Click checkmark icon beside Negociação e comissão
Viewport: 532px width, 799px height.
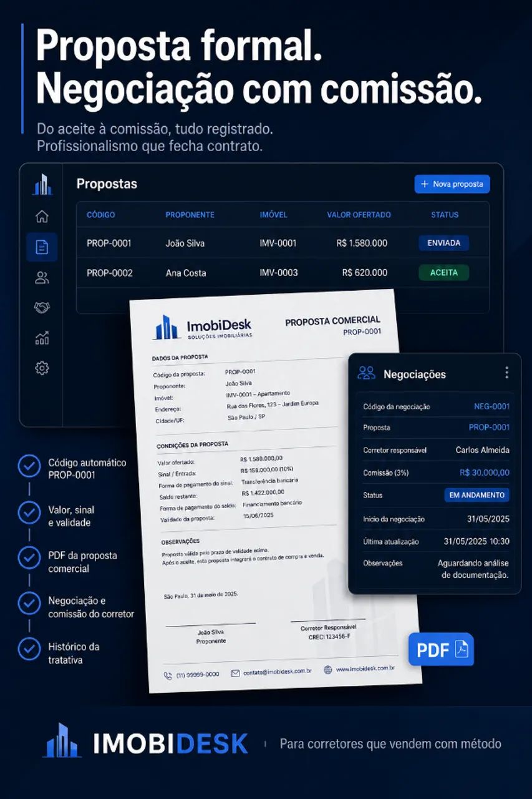[x=29, y=604]
